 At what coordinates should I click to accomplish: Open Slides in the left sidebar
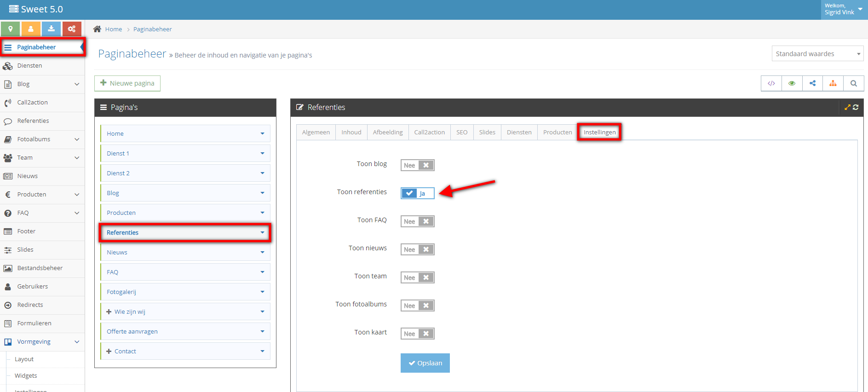pos(42,250)
